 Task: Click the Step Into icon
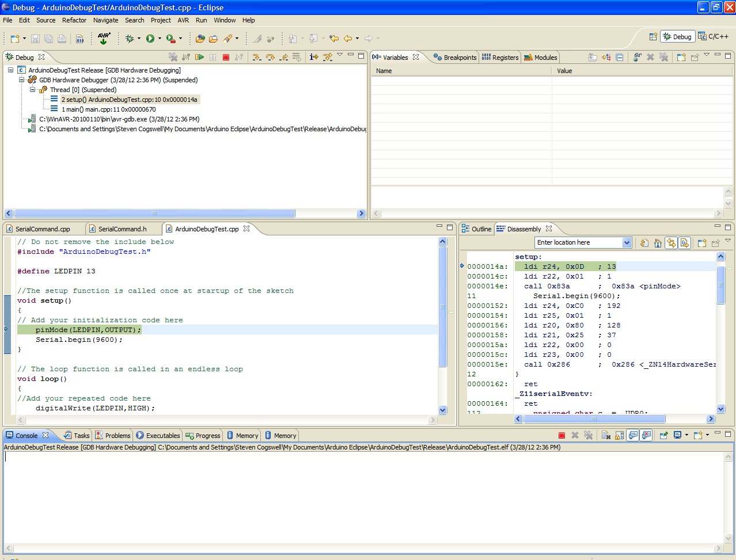pos(256,57)
